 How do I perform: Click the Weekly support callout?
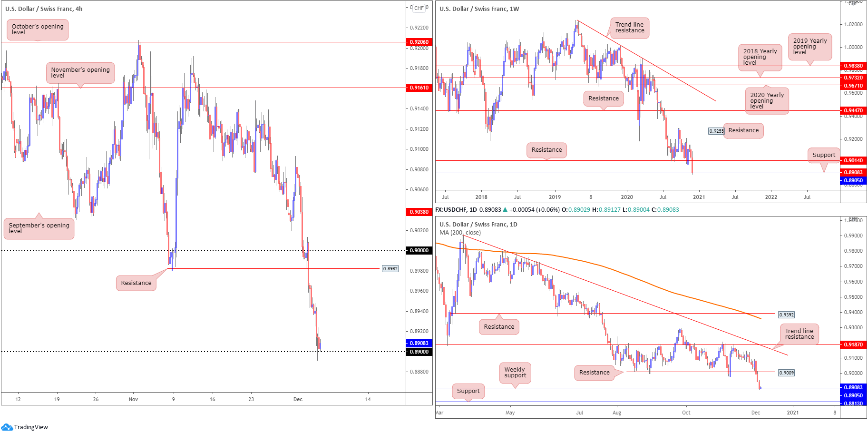coord(515,373)
